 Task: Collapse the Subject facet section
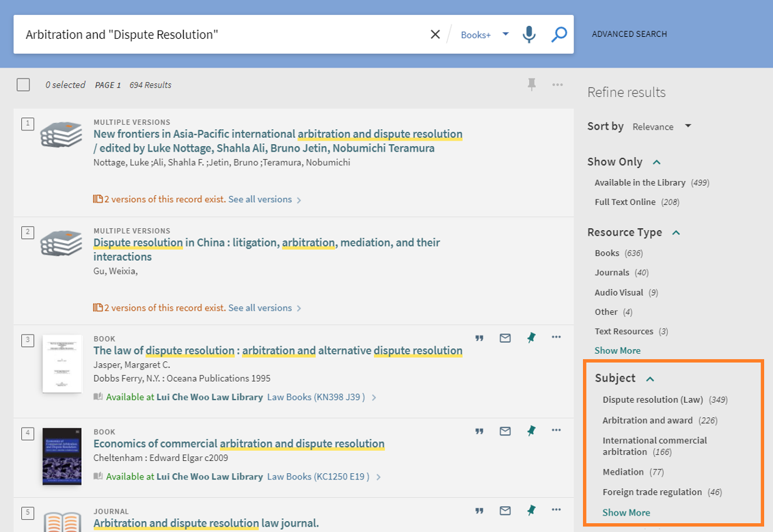[650, 379]
